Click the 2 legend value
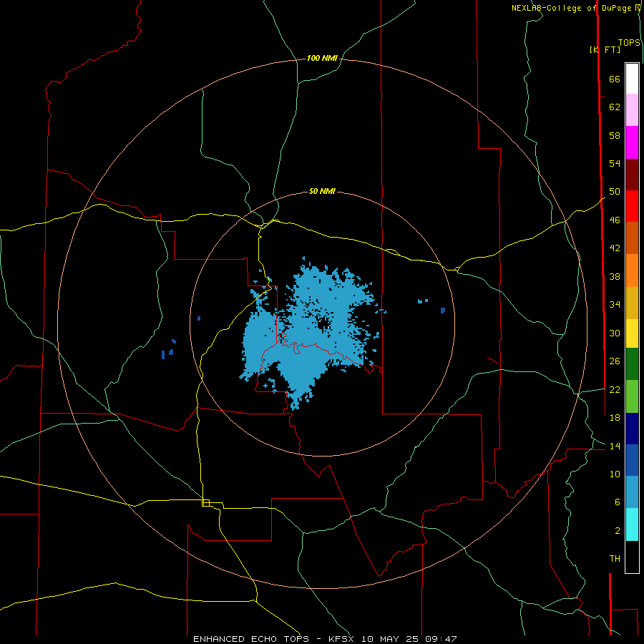 [617, 531]
